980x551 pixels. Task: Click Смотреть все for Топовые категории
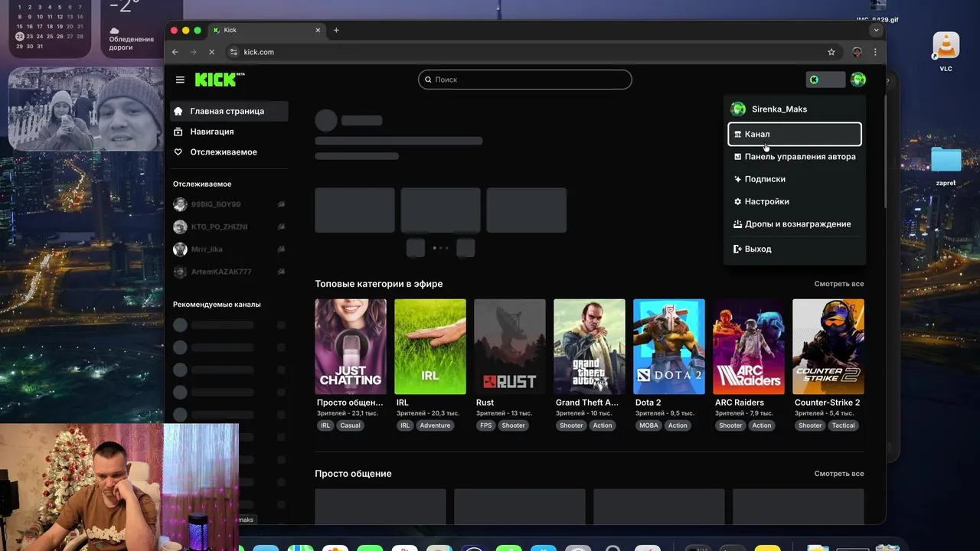(838, 284)
